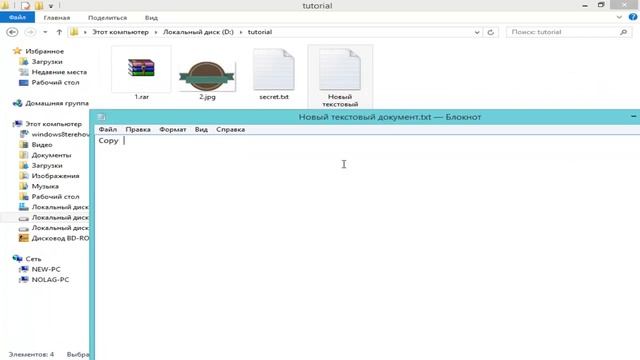
Task: Select the secret.txt file icon
Action: 273,69
